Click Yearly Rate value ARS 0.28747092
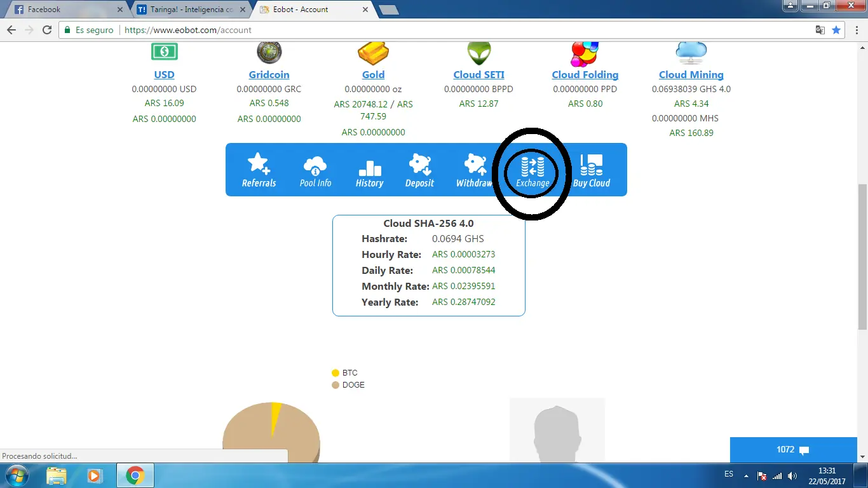 point(464,302)
